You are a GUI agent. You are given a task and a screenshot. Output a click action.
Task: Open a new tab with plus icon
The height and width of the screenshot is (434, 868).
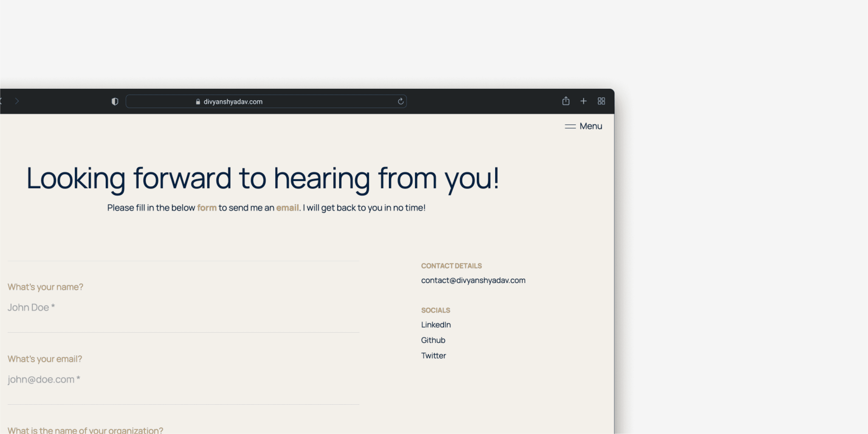[x=583, y=101]
